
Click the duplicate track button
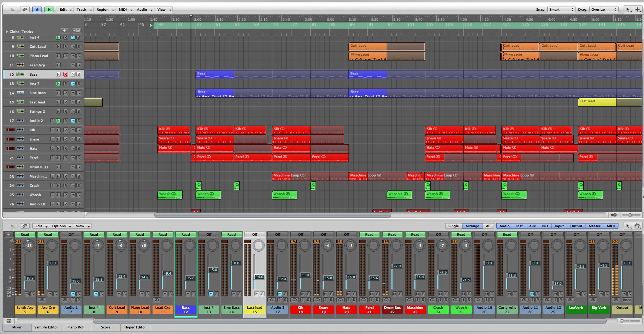(x=77, y=31)
